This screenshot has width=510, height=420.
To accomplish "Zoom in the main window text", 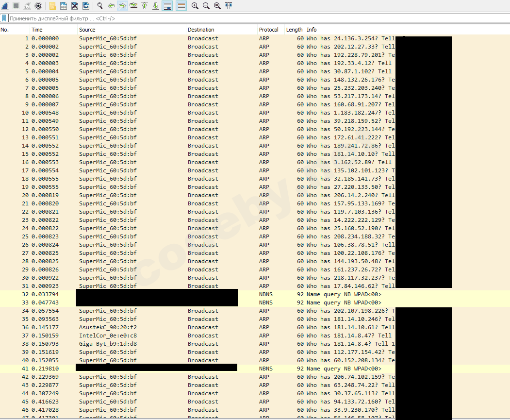I will pyautogui.click(x=195, y=5).
